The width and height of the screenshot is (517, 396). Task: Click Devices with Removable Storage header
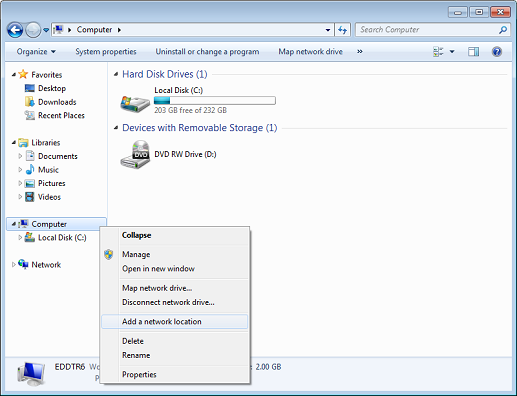[x=200, y=128]
